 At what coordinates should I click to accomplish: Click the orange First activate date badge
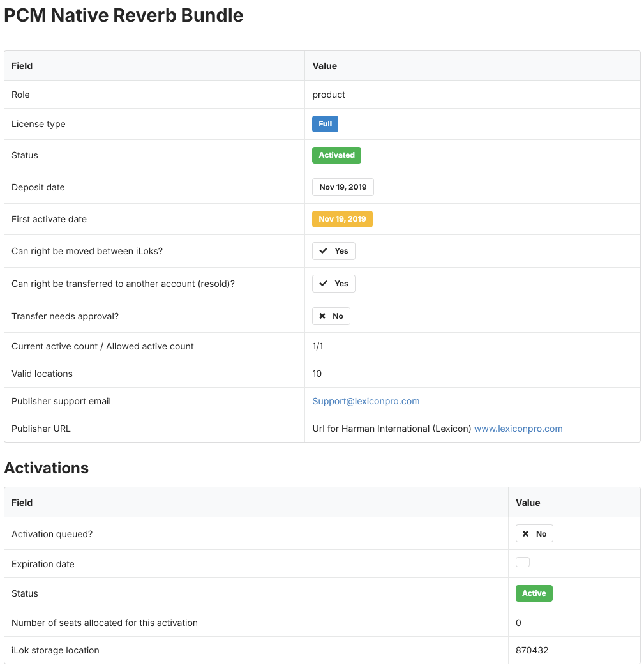pyautogui.click(x=342, y=219)
